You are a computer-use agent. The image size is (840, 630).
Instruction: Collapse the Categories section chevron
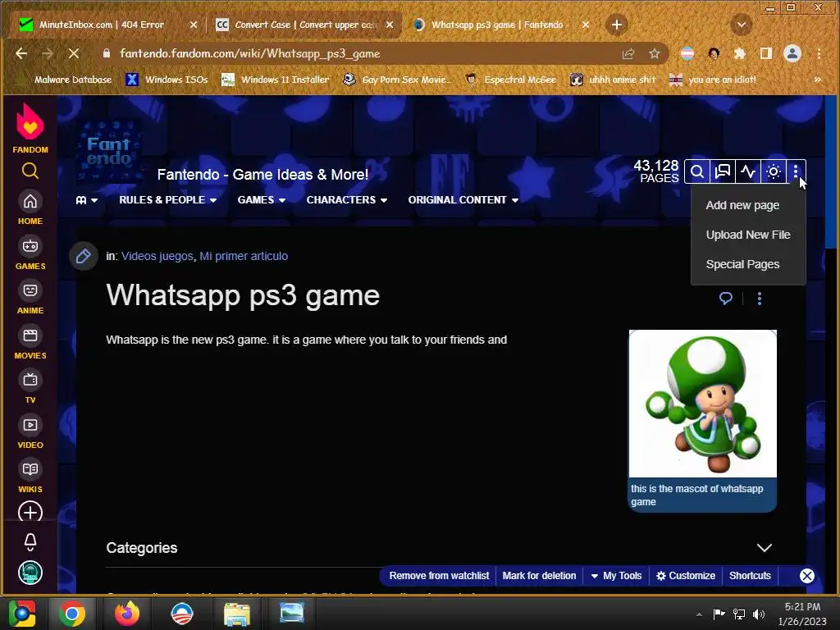[765, 547]
